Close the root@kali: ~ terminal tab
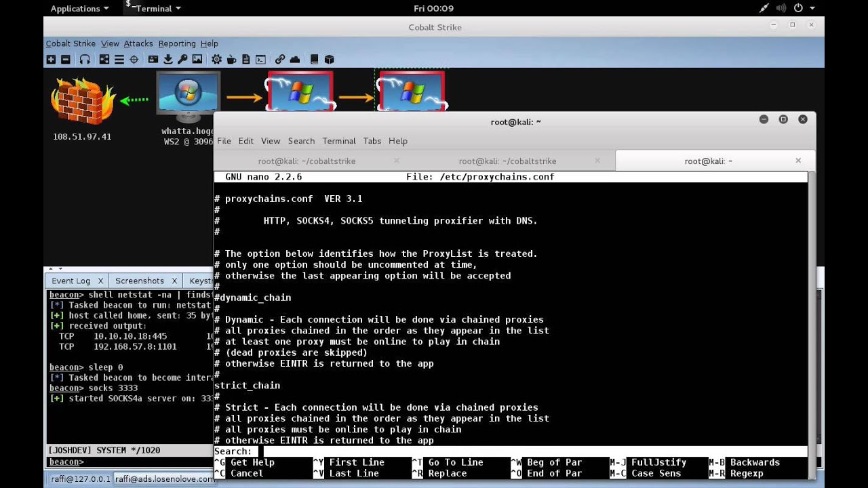 [798, 161]
